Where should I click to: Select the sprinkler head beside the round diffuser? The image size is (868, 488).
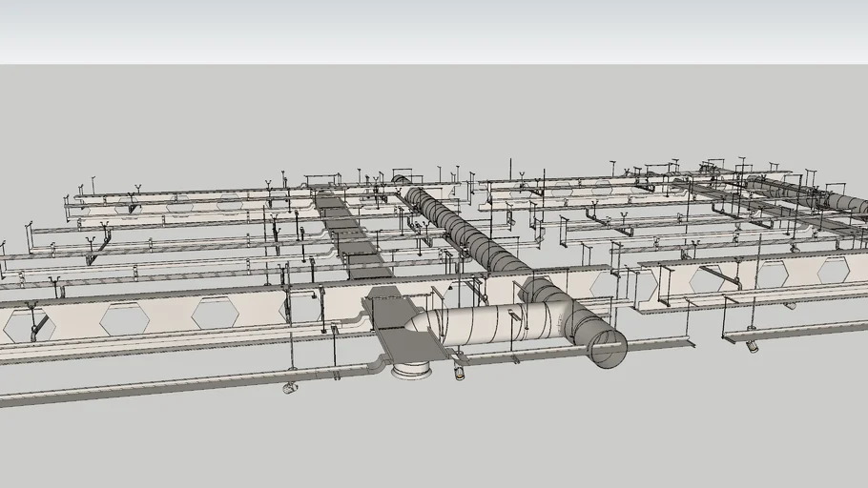[x=460, y=374]
